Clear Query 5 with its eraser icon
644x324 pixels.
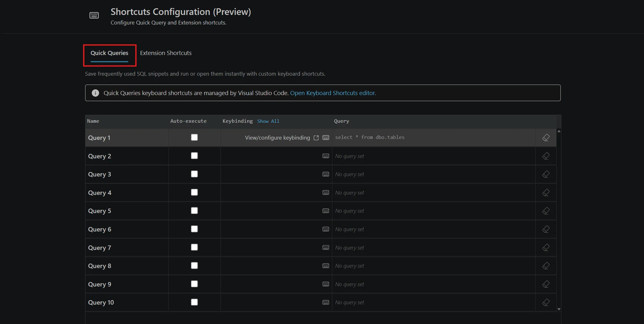coord(546,211)
